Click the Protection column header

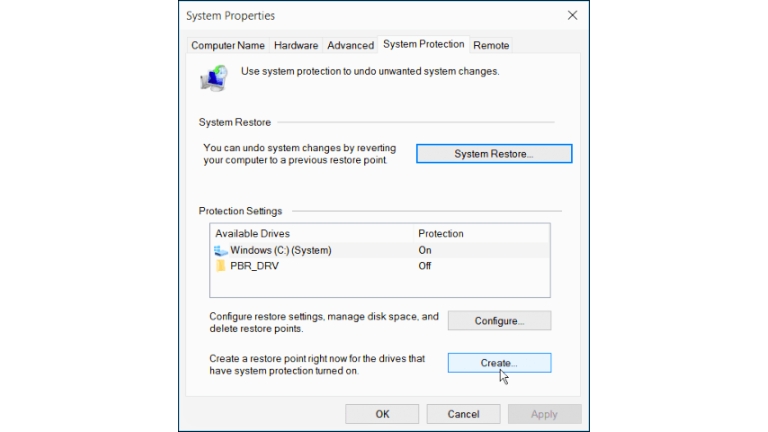tap(481, 234)
